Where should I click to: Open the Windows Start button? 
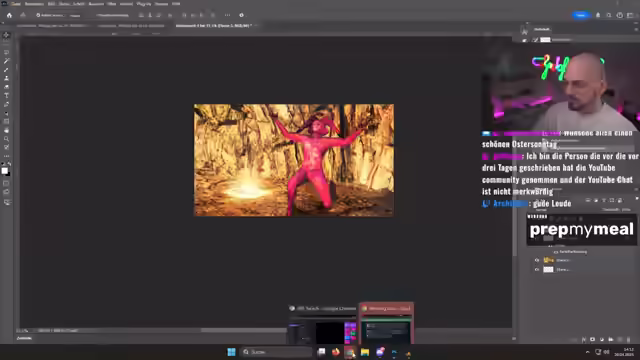point(231,352)
